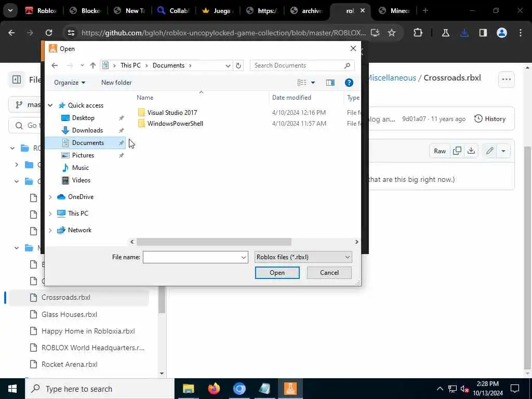Screen dimensions: 532x399
Task: Open Chrome profile avatar
Action: click(x=501, y=33)
